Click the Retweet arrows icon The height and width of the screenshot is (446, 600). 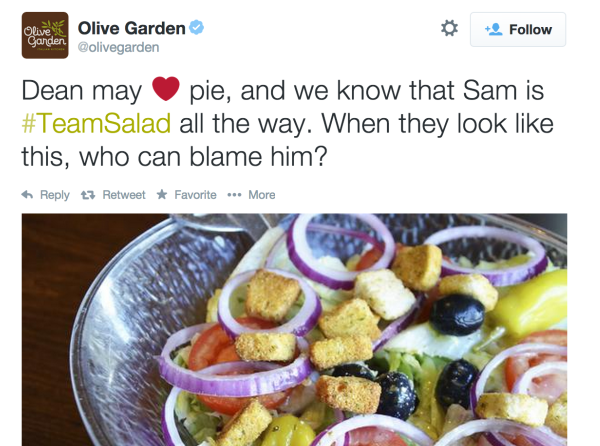click(88, 195)
